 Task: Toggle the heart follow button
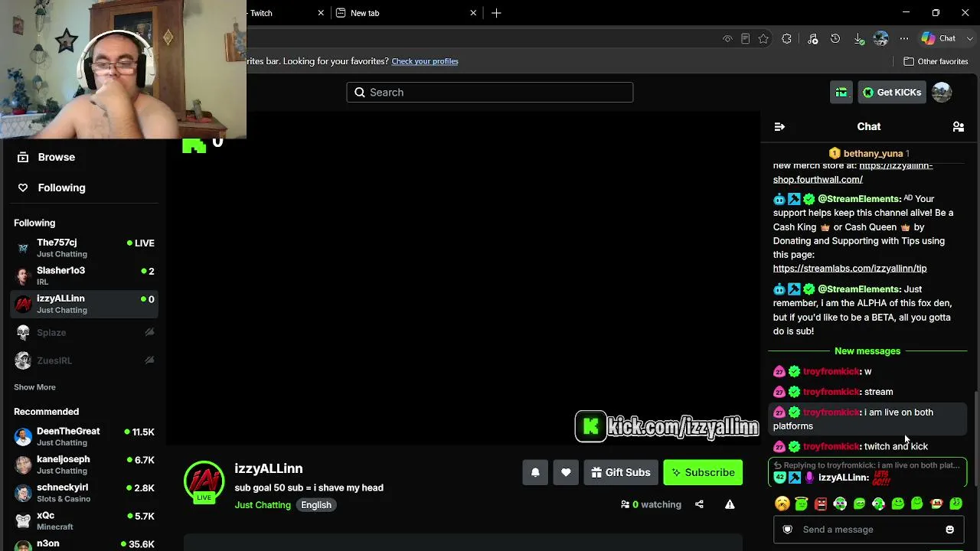point(566,473)
